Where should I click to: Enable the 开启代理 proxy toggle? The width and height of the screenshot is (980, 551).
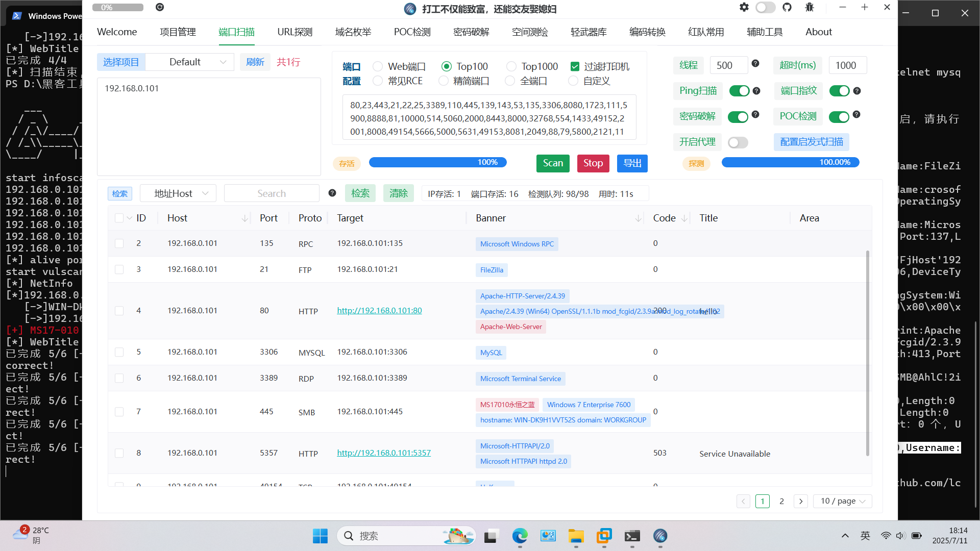click(738, 142)
